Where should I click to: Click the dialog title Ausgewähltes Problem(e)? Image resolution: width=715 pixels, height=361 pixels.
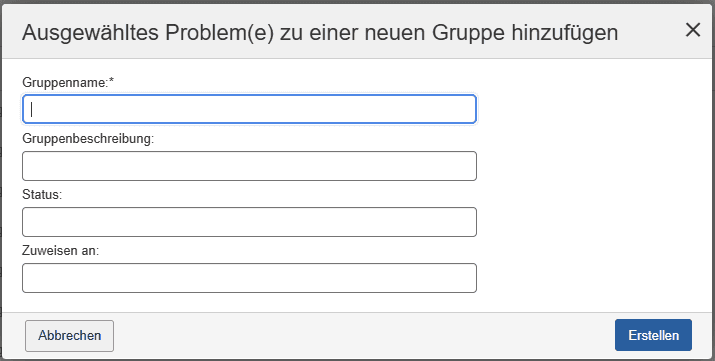(x=148, y=33)
